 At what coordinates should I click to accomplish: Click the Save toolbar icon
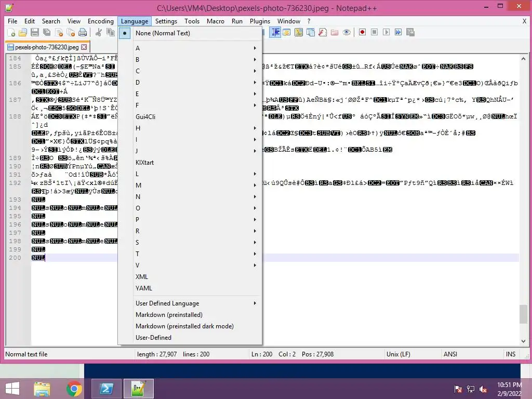[35, 33]
